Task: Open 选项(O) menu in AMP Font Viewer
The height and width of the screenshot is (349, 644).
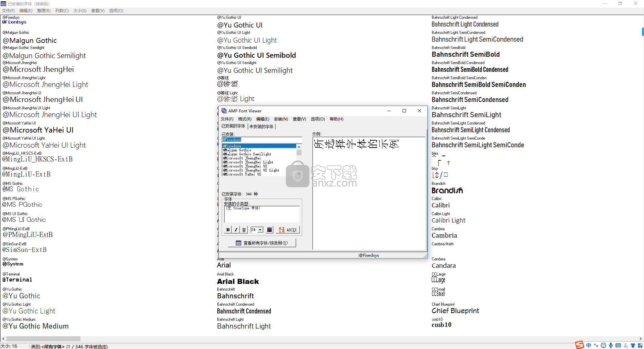Action: point(318,119)
